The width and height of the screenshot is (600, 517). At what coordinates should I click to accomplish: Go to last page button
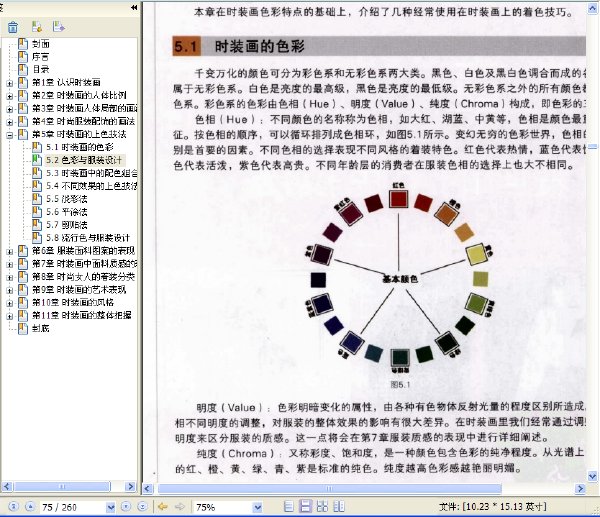tap(142, 507)
